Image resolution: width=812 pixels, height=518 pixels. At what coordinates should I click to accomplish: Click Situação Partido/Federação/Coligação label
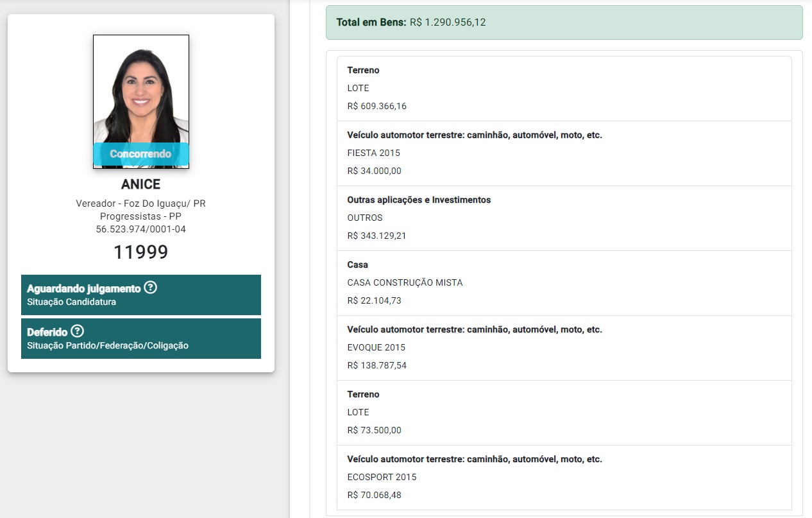point(108,345)
